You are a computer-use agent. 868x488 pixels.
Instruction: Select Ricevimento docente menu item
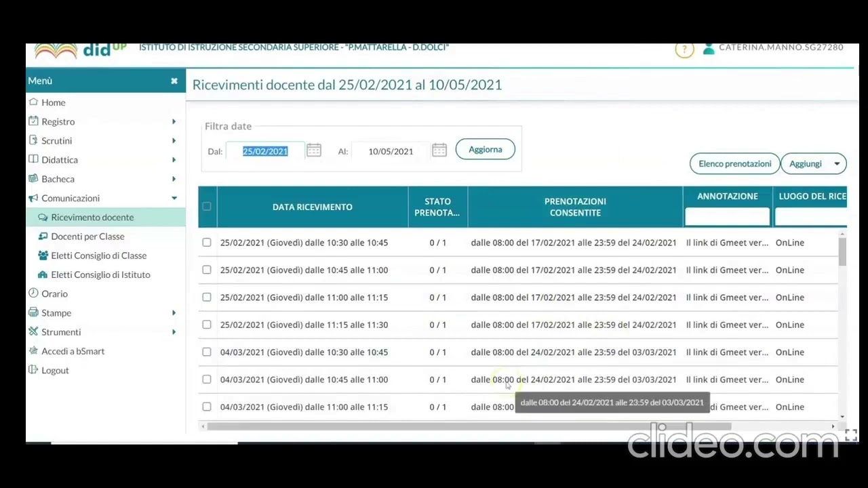tap(92, 217)
